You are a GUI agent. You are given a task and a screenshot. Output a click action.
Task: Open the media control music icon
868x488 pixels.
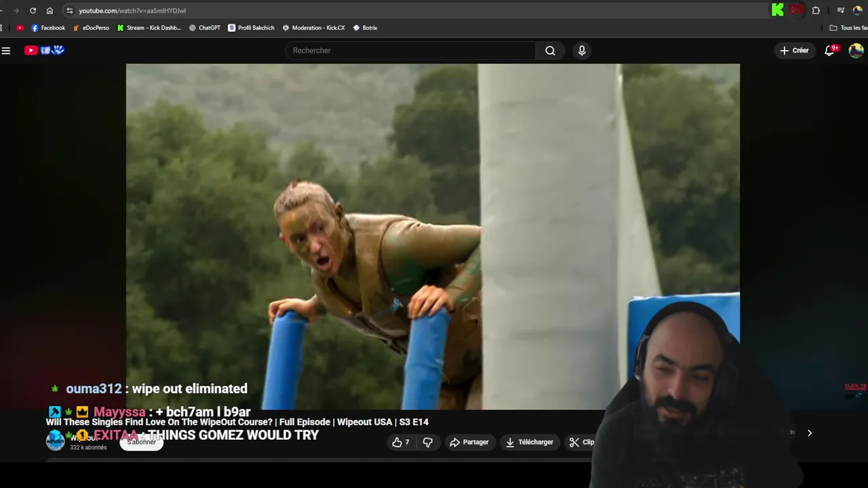click(841, 10)
